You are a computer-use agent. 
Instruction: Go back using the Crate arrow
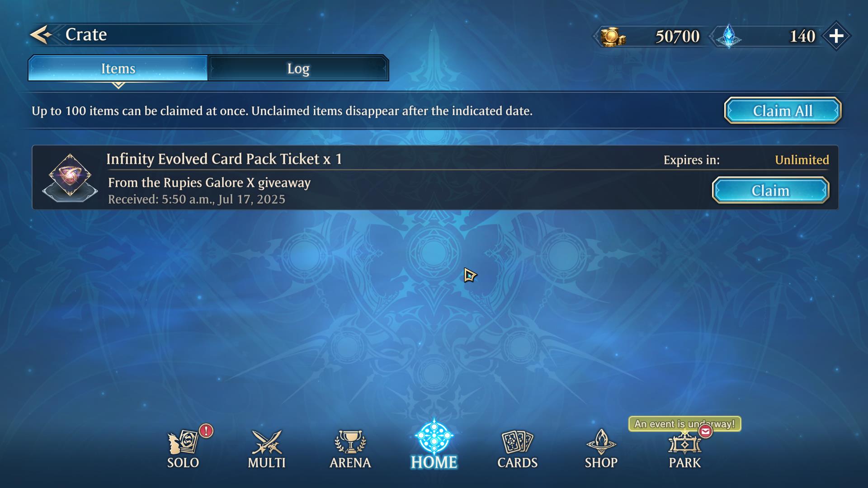pyautogui.click(x=41, y=35)
